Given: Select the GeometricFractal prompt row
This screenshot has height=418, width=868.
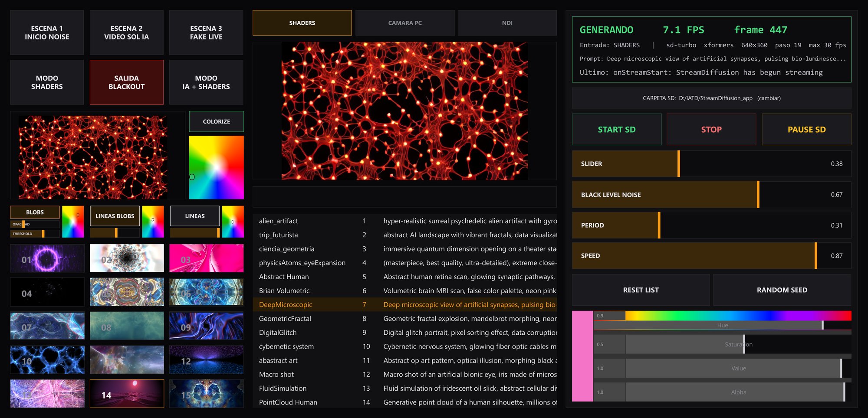Looking at the screenshot, I should pos(404,318).
